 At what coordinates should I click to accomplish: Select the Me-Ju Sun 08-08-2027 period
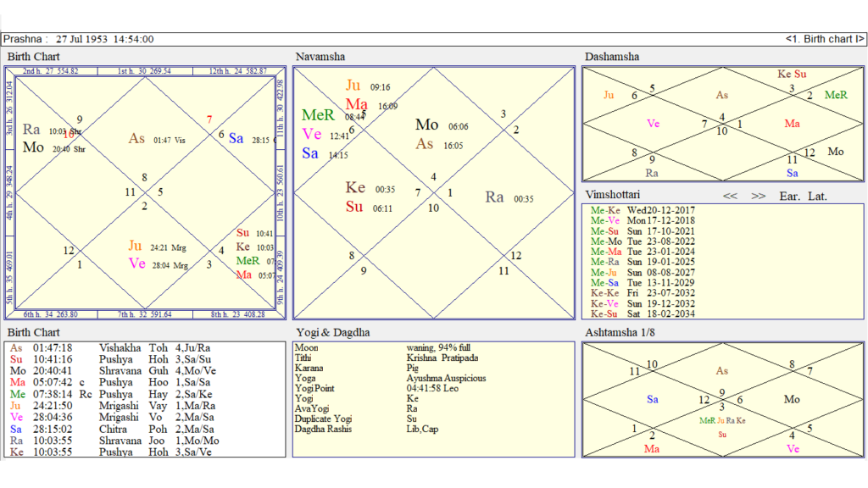point(643,272)
